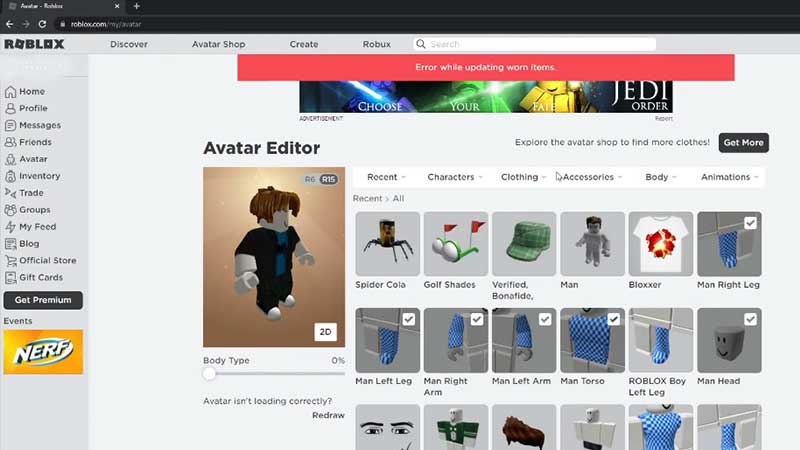Uncheck the Man Left Leg item checkbox

408,319
